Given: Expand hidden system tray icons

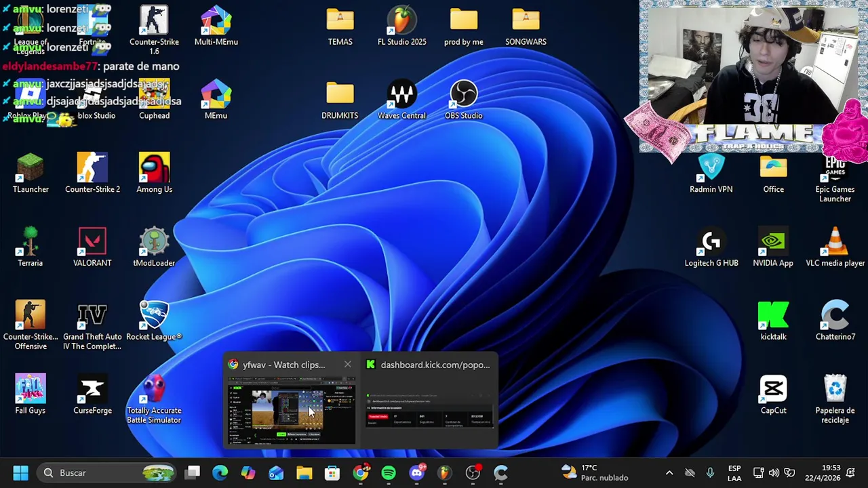Looking at the screenshot, I should [669, 473].
